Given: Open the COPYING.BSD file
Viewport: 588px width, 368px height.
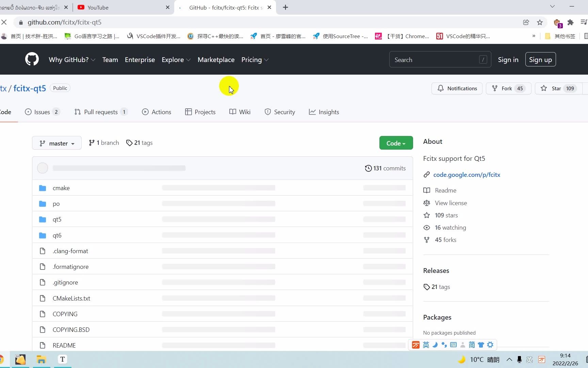Looking at the screenshot, I should 71,329.
